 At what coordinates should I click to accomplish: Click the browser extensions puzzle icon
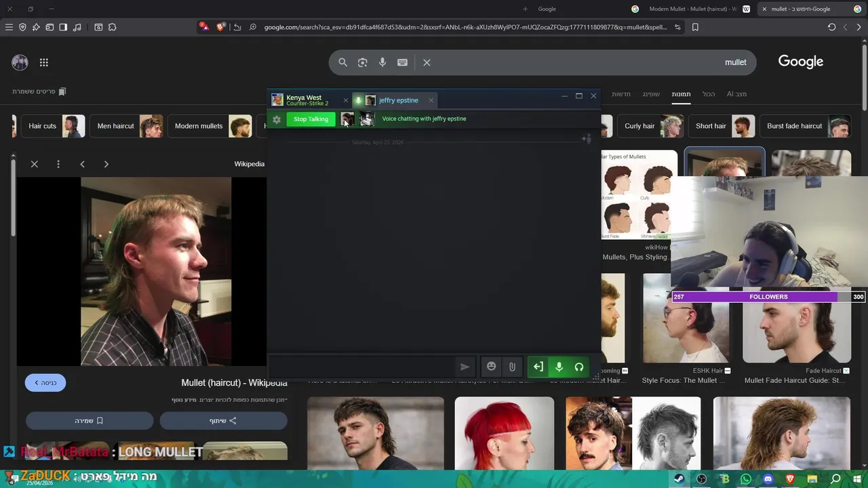tap(112, 27)
